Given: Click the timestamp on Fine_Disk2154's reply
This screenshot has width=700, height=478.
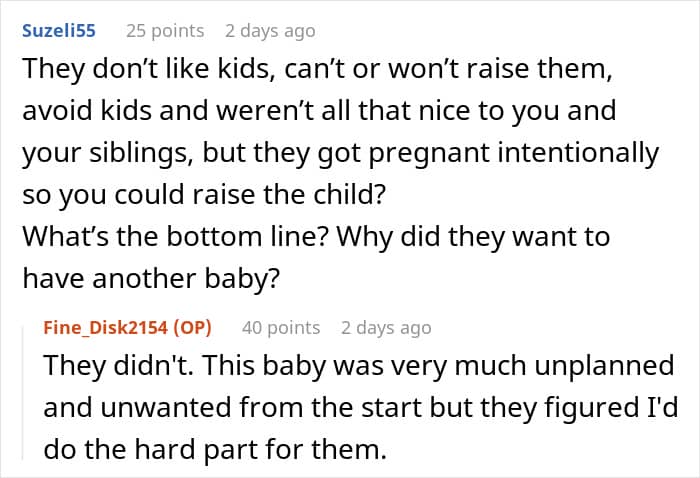Looking at the screenshot, I should tap(386, 327).
